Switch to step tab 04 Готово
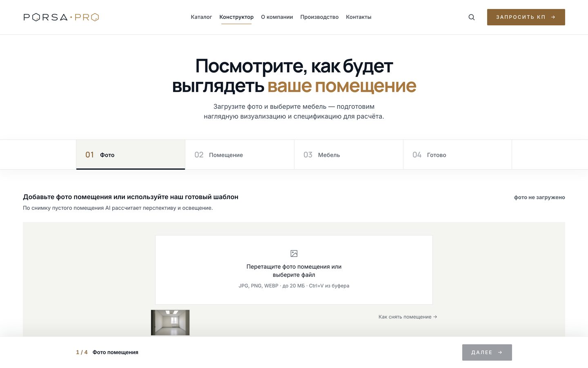This screenshot has width=588, height=368. (457, 155)
